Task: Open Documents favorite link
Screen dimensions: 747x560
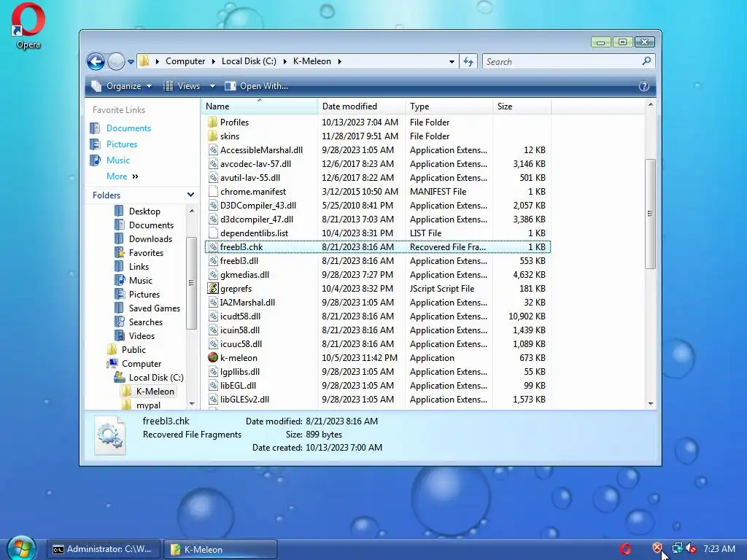Action: click(x=128, y=128)
